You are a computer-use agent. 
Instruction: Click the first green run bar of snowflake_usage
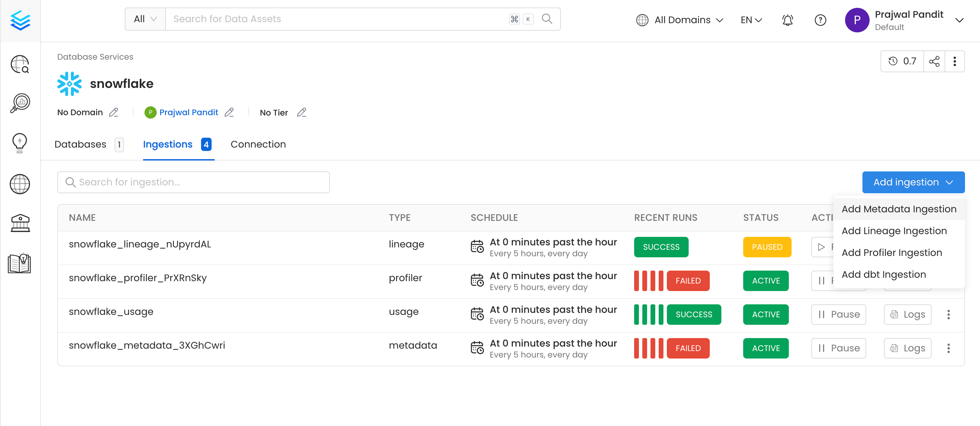637,315
